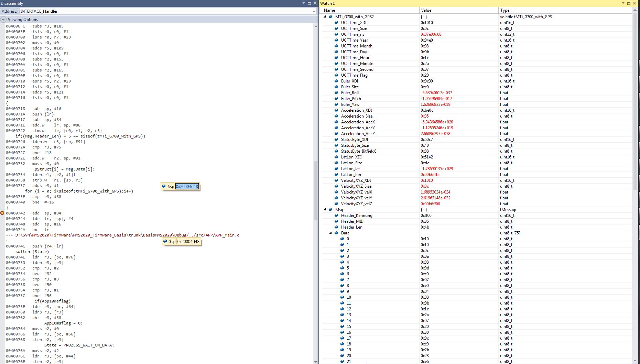Click the watch icon beside UCTTime_ns
The image size is (640, 364).
pyautogui.click(x=336, y=34)
